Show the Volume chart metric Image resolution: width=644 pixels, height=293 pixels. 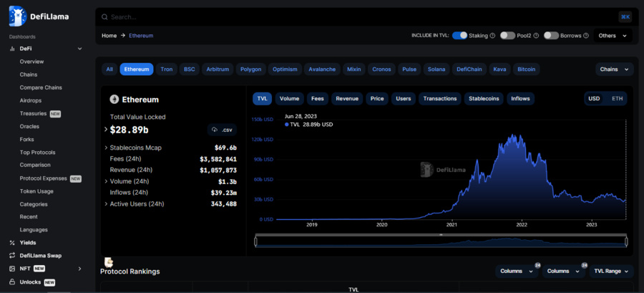pyautogui.click(x=290, y=99)
